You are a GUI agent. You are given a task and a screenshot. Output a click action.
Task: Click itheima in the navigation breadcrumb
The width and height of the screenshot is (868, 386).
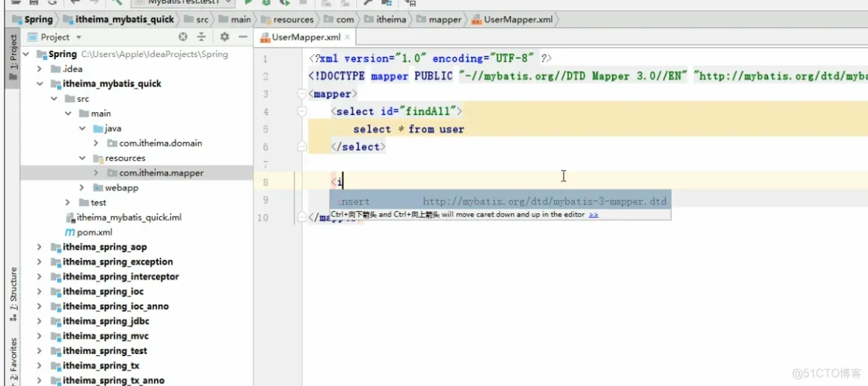click(x=385, y=19)
